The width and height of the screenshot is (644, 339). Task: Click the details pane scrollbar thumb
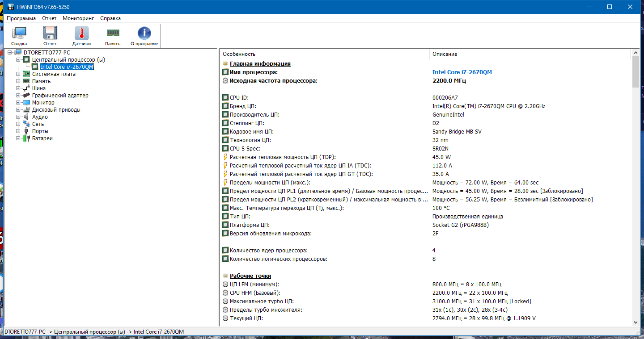pyautogui.click(x=636, y=72)
